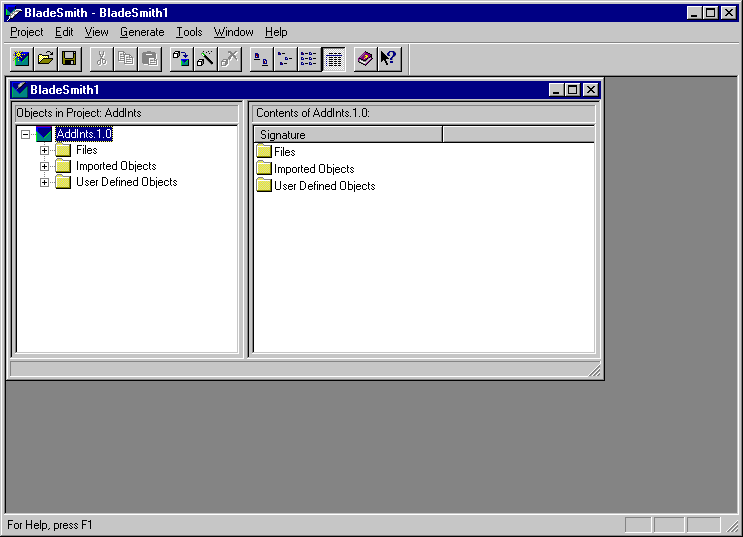Screen dimensions: 743x537
Task: Select Imported Objects text in contents pane
Action: (314, 169)
